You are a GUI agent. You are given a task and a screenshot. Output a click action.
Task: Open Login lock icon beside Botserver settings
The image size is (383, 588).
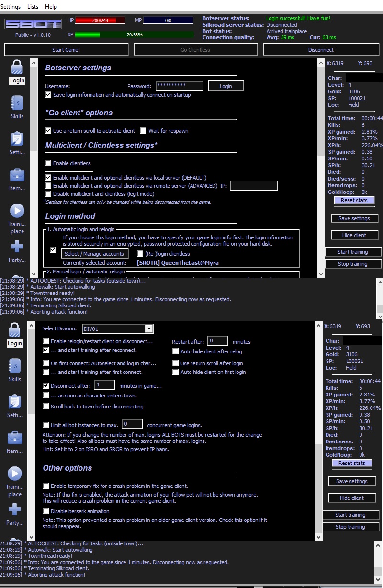click(x=17, y=68)
